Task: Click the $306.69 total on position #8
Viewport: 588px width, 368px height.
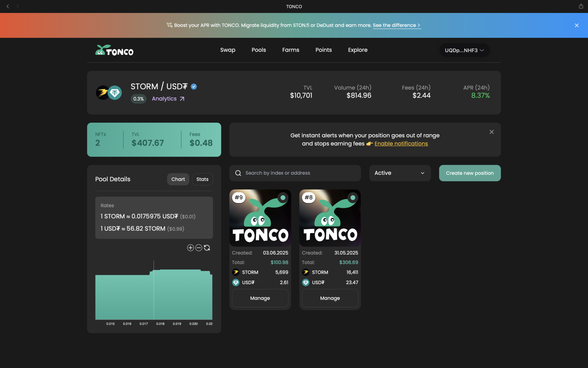Action: [349, 263]
